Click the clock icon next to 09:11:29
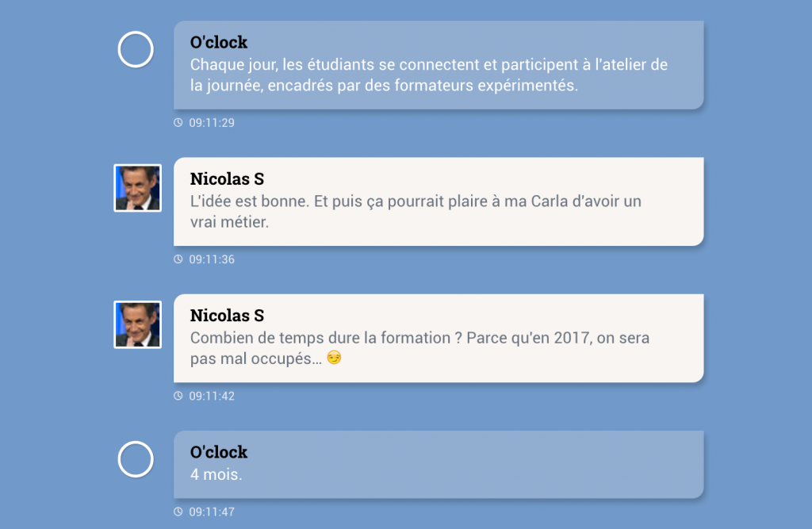 coord(178,123)
